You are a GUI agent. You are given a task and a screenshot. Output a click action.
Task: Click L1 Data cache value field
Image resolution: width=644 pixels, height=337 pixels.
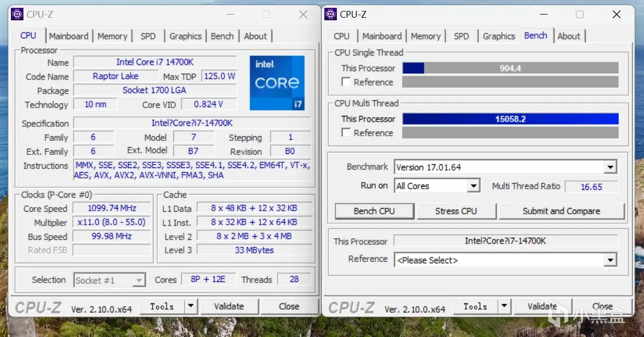254,209
